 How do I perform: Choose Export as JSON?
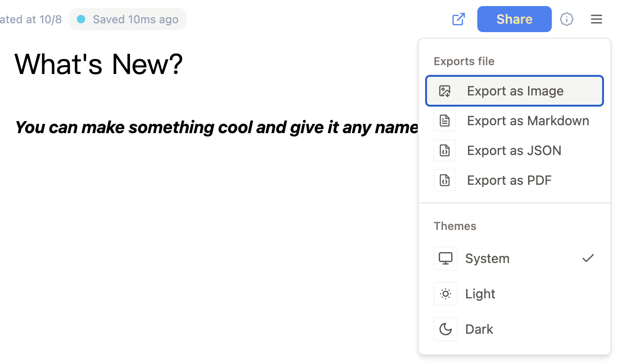515,150
